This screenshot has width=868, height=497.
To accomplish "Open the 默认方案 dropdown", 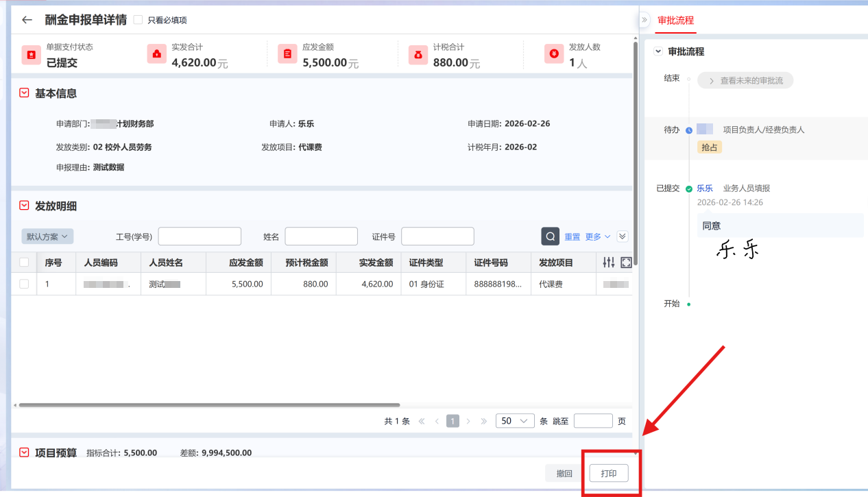I will (x=47, y=237).
